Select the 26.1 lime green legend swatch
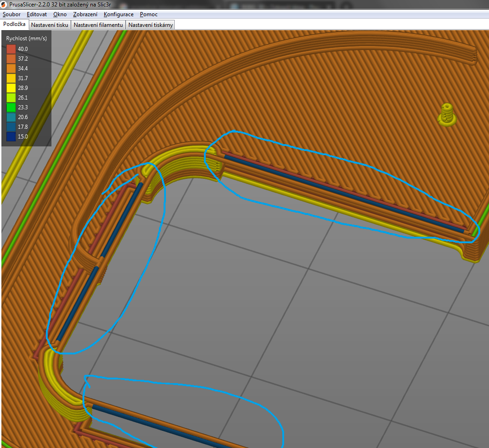The height and width of the screenshot is (448, 489). (x=11, y=98)
